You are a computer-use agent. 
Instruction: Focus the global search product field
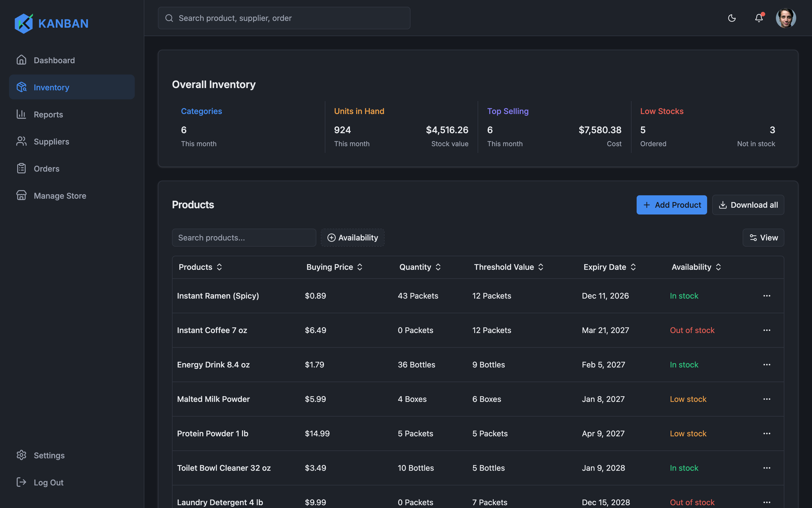(284, 18)
